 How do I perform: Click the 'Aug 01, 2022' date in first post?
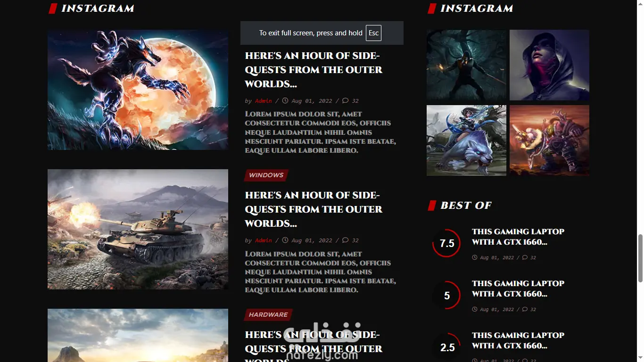point(312,101)
